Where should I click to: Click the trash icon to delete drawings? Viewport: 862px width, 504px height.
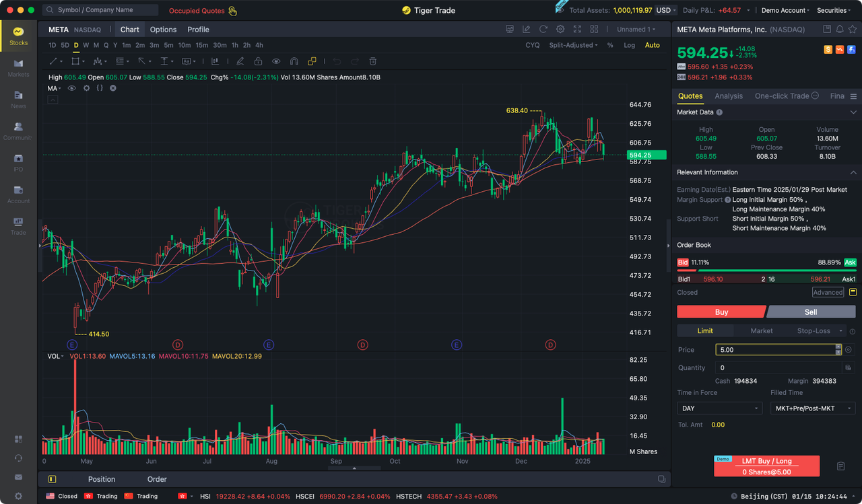(372, 61)
